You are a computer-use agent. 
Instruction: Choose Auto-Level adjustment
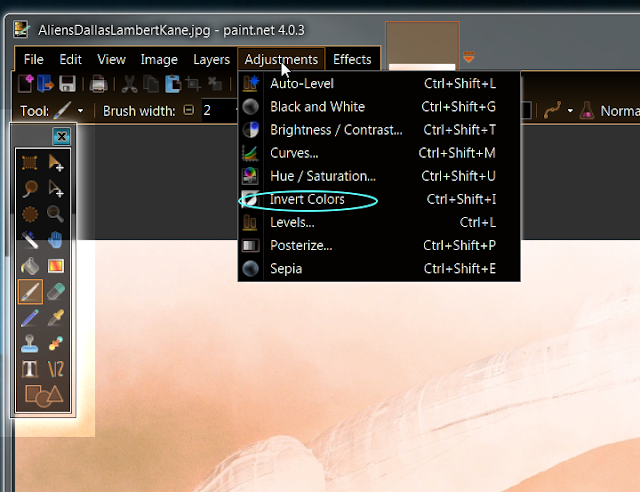(379, 84)
